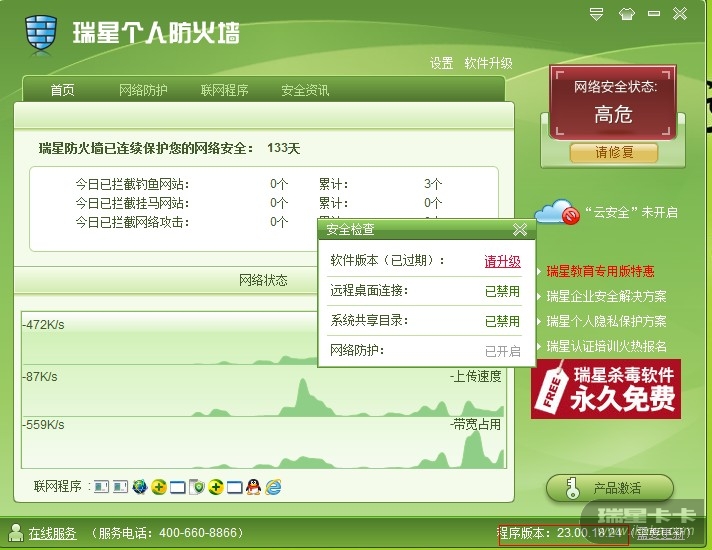Viewport: 712px width, 550px height.
Task: Switch to the 首页 tab
Action: 62,90
